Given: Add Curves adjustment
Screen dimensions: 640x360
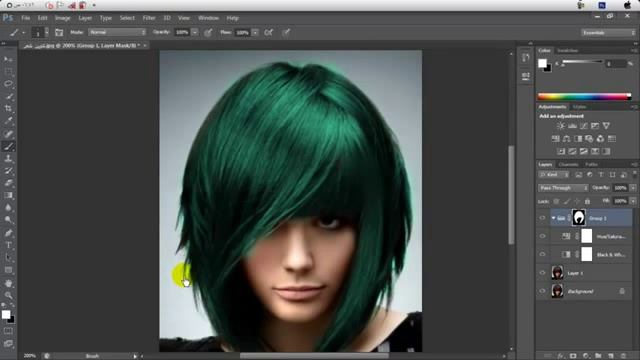Looking at the screenshot, I should (584, 126).
